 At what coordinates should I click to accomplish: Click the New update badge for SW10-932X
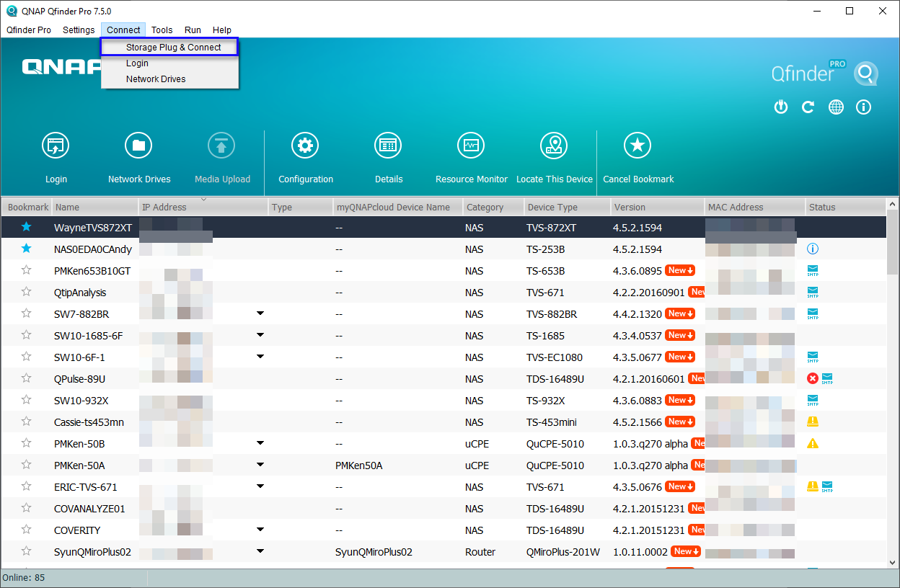tap(681, 400)
